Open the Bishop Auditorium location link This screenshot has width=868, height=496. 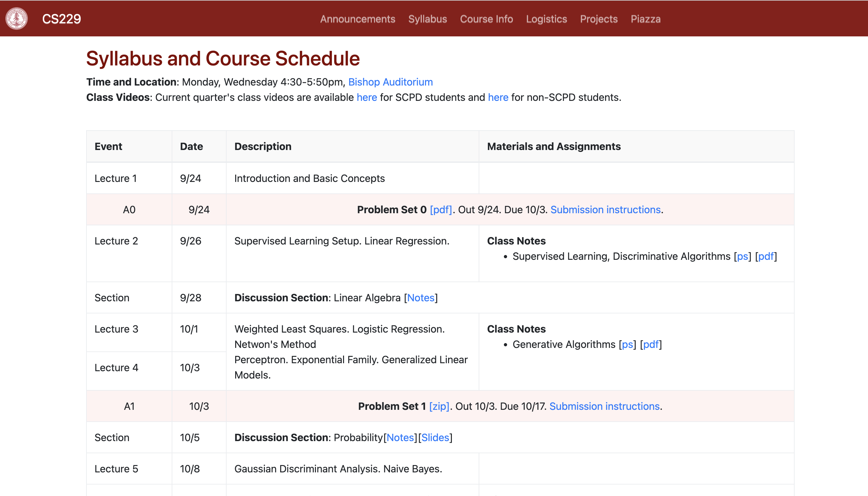pos(390,82)
